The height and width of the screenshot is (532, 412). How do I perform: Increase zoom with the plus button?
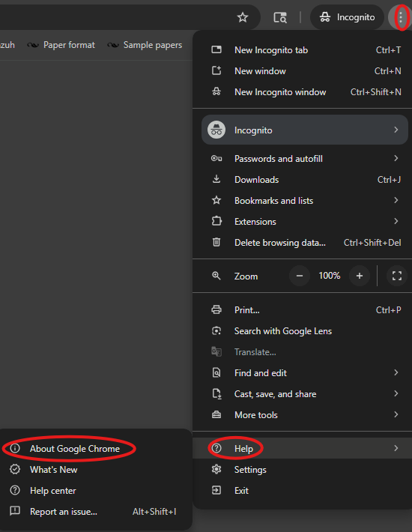(x=360, y=276)
